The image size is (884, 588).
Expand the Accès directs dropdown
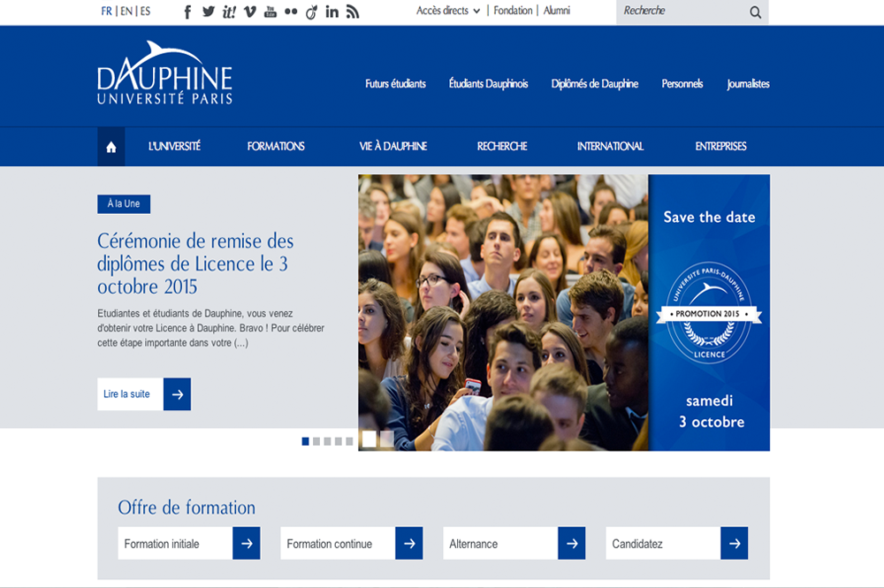[x=448, y=11]
